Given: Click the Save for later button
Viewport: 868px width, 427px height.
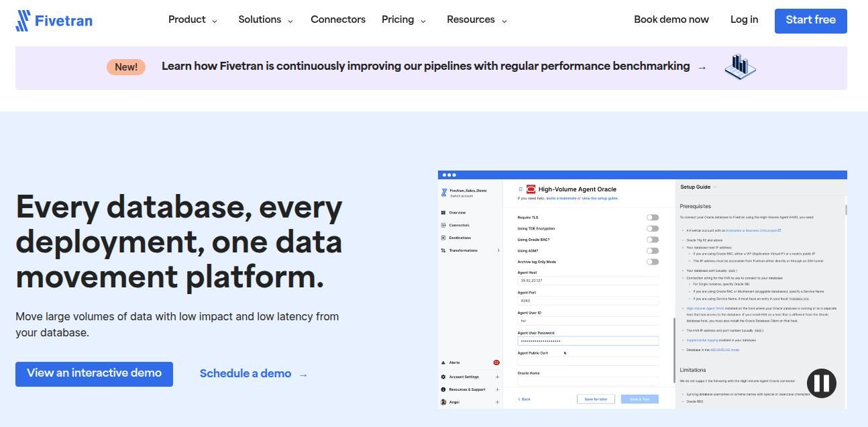Looking at the screenshot, I should coord(596,399).
